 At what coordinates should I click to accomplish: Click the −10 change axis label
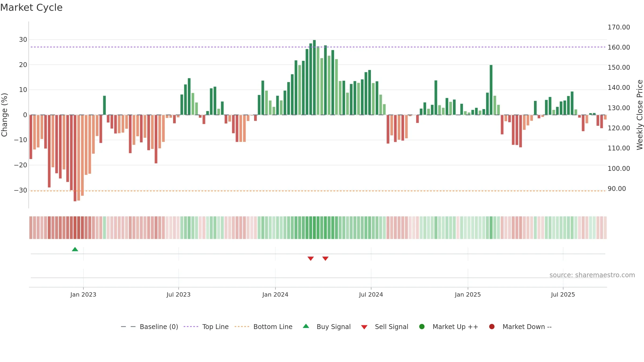(21, 140)
